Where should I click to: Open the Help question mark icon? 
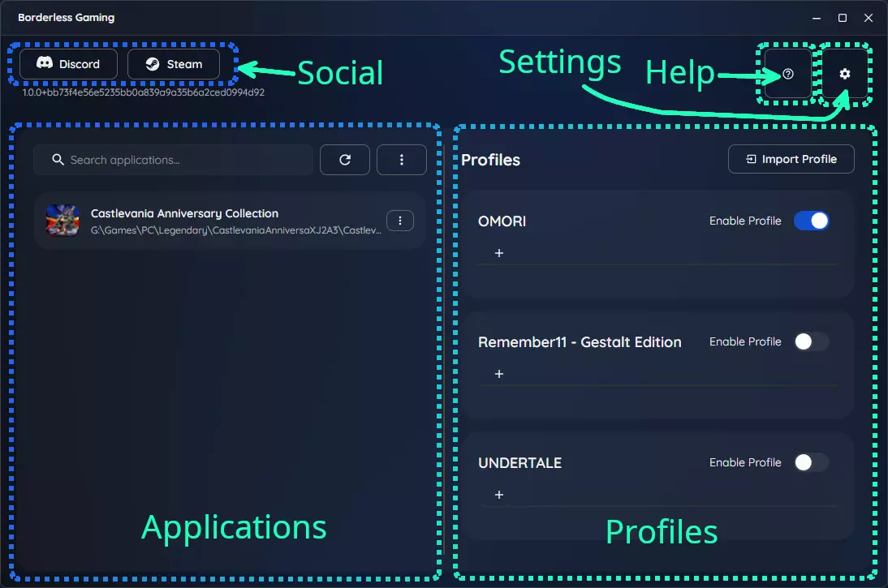coord(788,74)
